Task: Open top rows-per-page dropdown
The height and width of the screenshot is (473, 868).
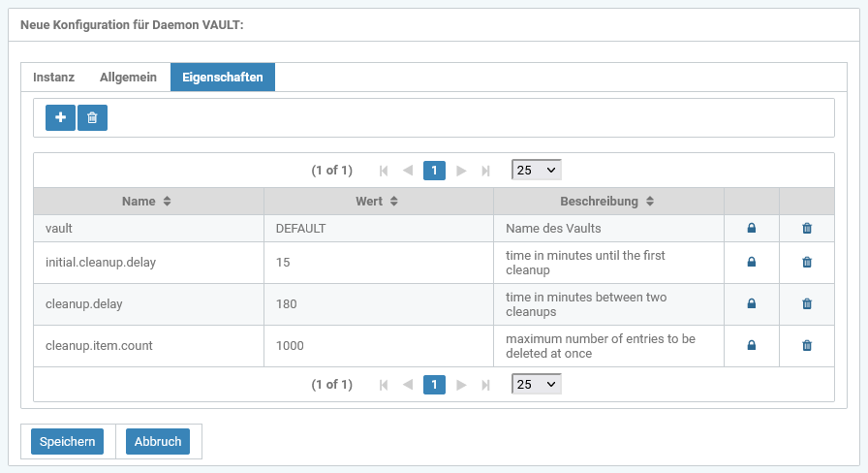Action: (536, 170)
